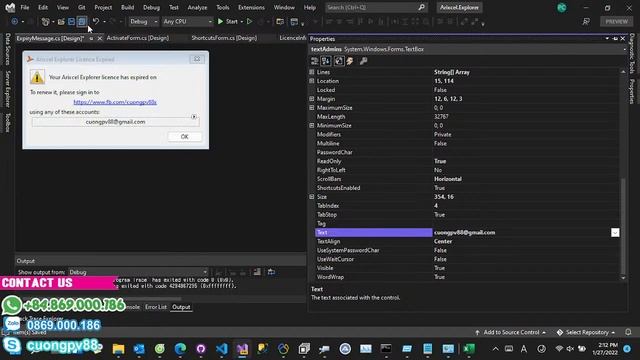
Task: Click the Save icon in toolbar
Action: click(71, 21)
